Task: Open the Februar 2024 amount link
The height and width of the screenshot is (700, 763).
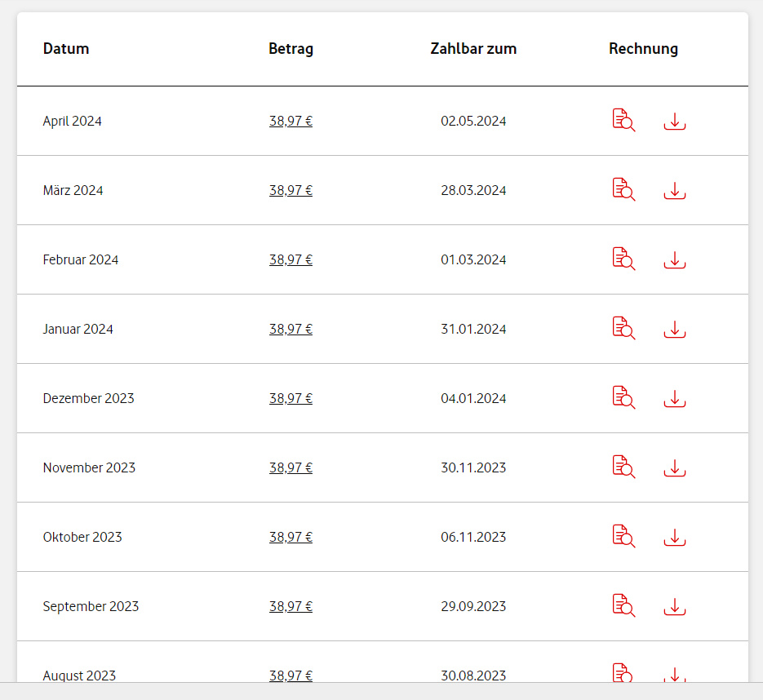Action: (x=291, y=260)
